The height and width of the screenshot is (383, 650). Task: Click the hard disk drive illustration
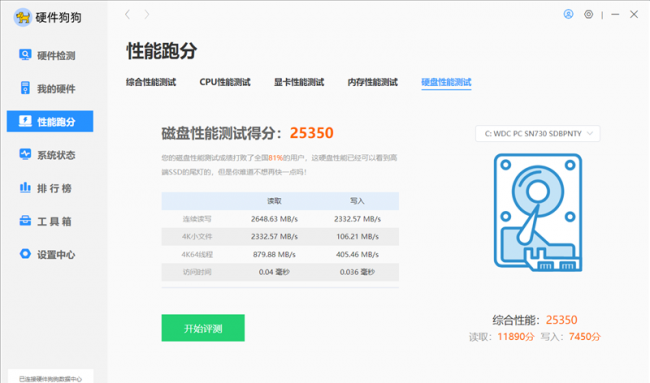tap(538, 212)
